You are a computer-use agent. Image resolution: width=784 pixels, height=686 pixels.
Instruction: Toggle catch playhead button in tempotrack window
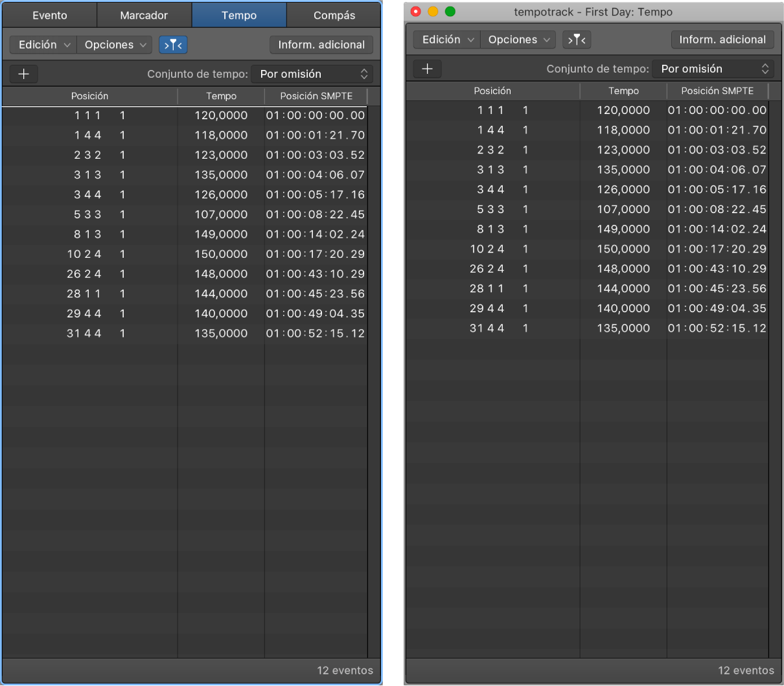point(576,40)
